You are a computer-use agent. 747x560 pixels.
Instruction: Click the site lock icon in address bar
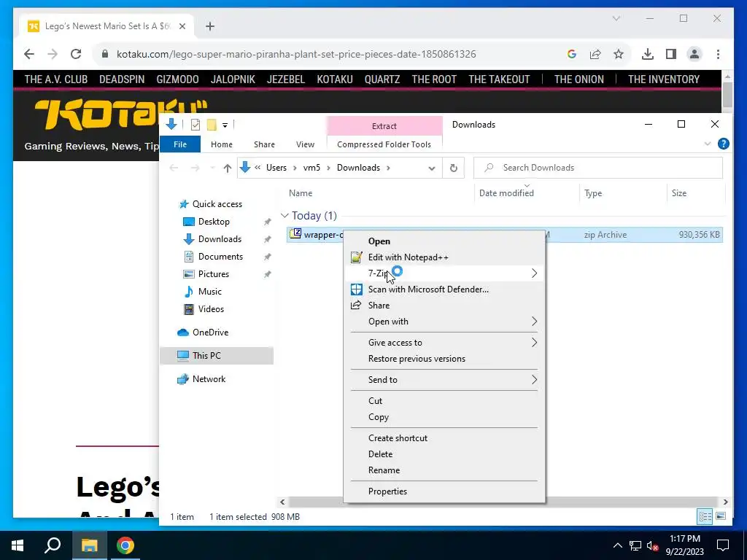click(x=105, y=54)
